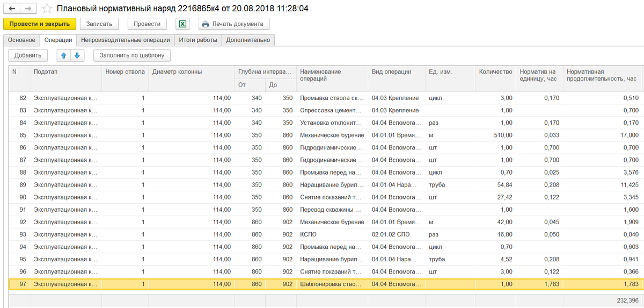
Task: Select 'Перевод скважины ...' cell in row 91
Action: (x=332, y=209)
